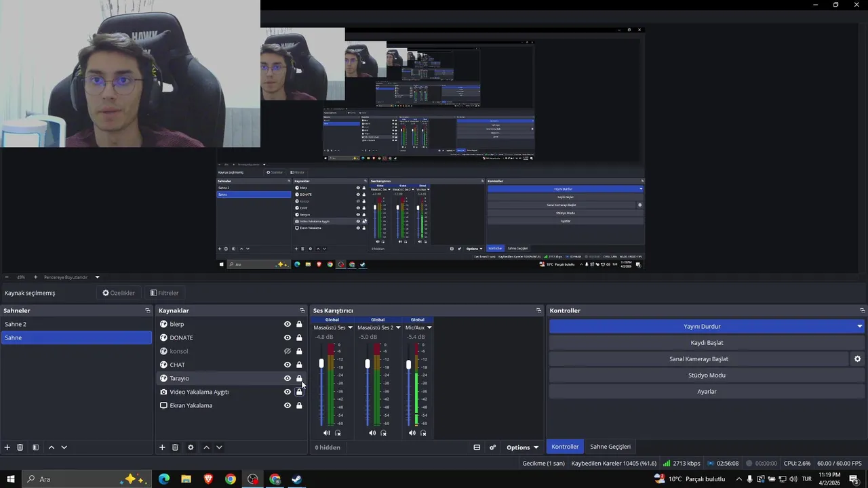
Task: Hide Ekran Yakalama with its eye icon
Action: 288,405
